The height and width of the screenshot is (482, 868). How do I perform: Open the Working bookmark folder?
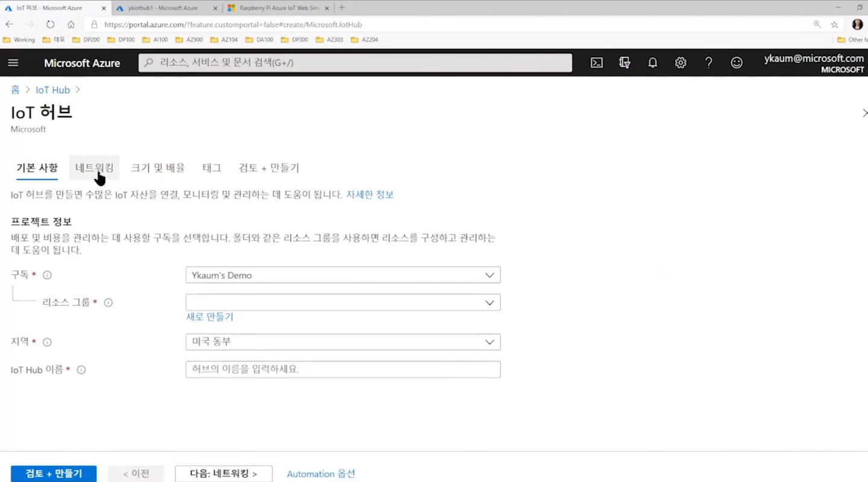pos(19,40)
